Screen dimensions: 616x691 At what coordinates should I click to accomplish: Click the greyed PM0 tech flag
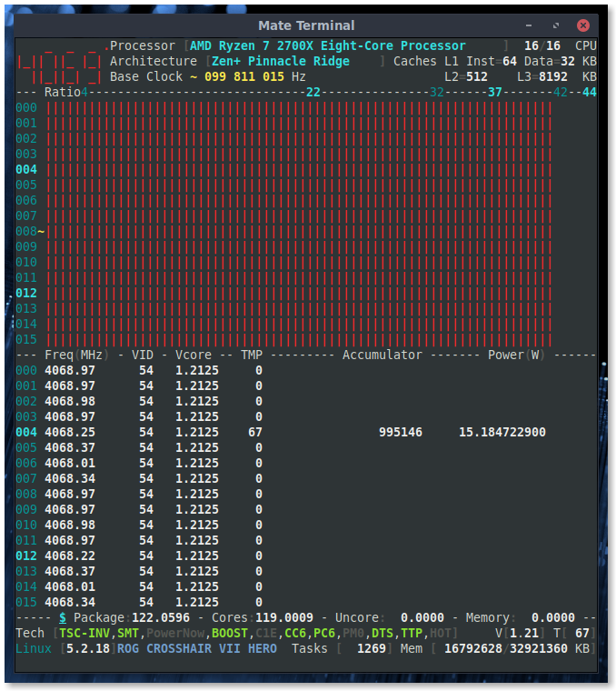[353, 634]
